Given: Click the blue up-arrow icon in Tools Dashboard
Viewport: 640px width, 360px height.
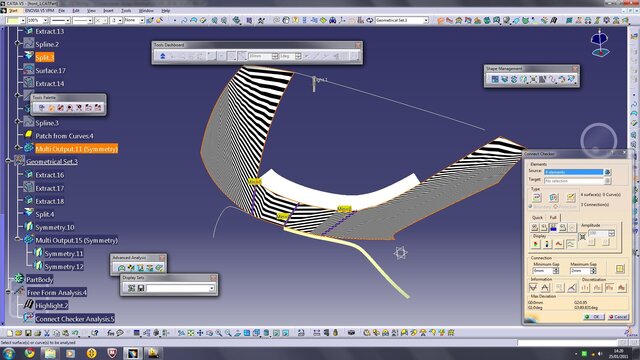Looking at the screenshot, I should (162, 56).
